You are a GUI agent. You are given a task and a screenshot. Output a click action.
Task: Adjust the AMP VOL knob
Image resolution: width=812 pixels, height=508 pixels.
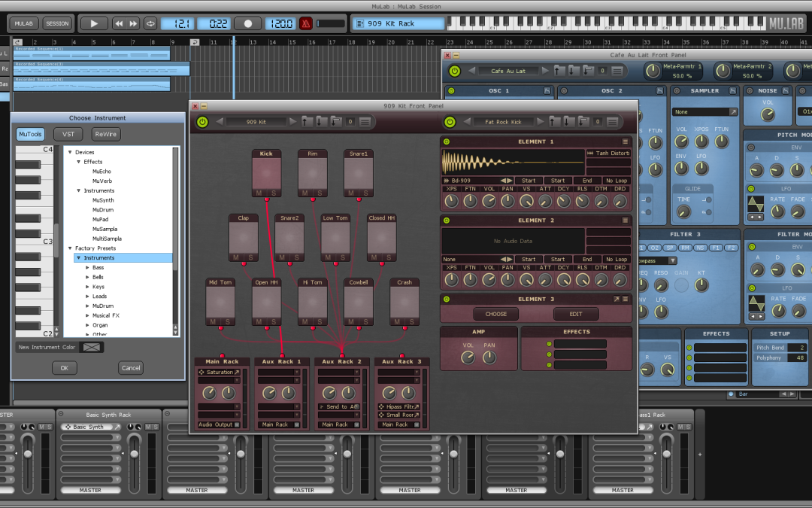pos(468,357)
